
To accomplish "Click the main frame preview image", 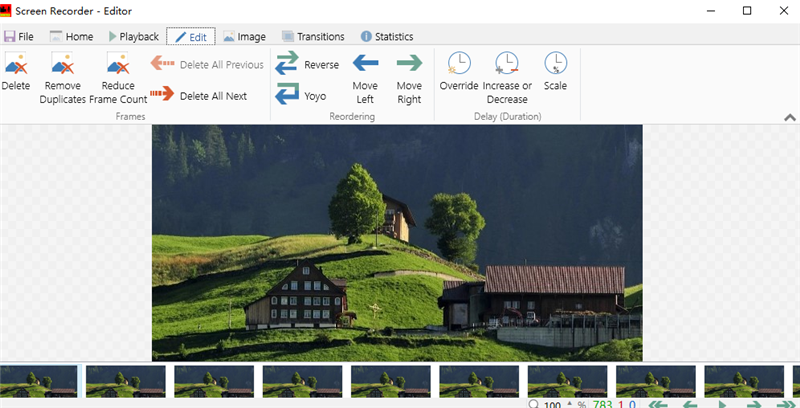I will tap(397, 243).
